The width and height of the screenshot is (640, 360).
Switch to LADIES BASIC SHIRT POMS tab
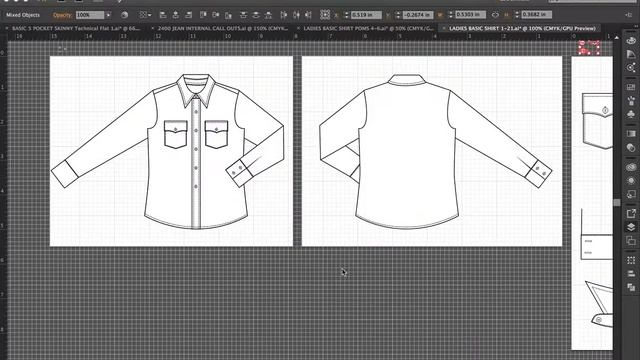pyautogui.click(x=369, y=29)
